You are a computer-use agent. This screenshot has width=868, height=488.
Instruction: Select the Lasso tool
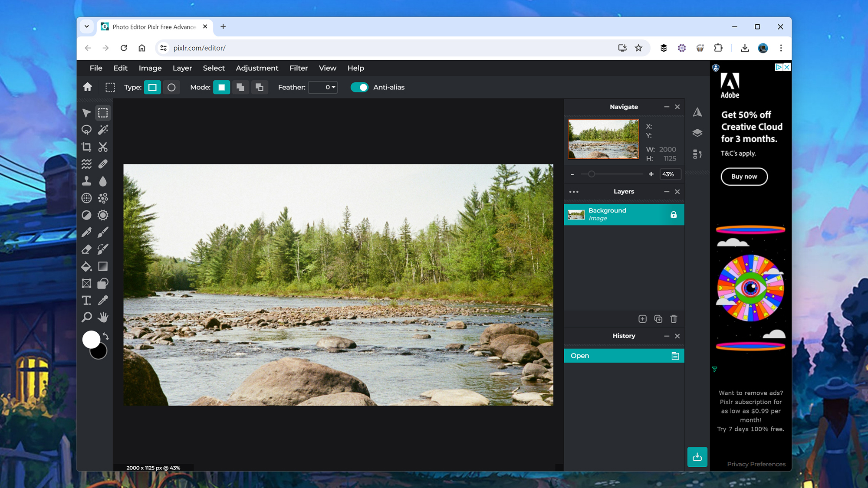86,129
